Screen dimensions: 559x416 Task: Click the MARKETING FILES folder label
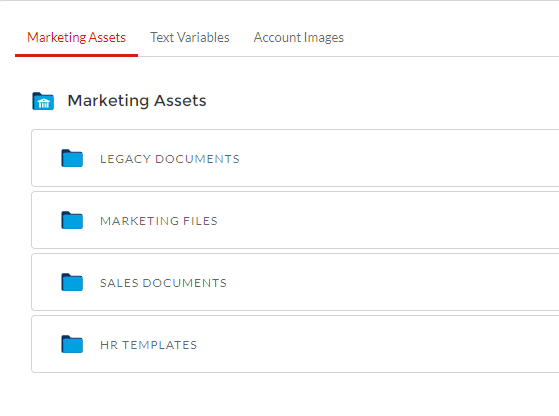coord(159,221)
